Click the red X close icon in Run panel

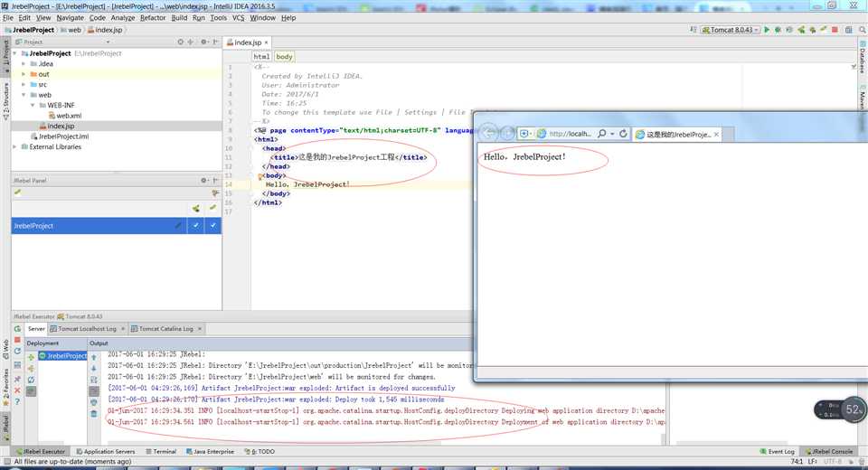point(18,390)
